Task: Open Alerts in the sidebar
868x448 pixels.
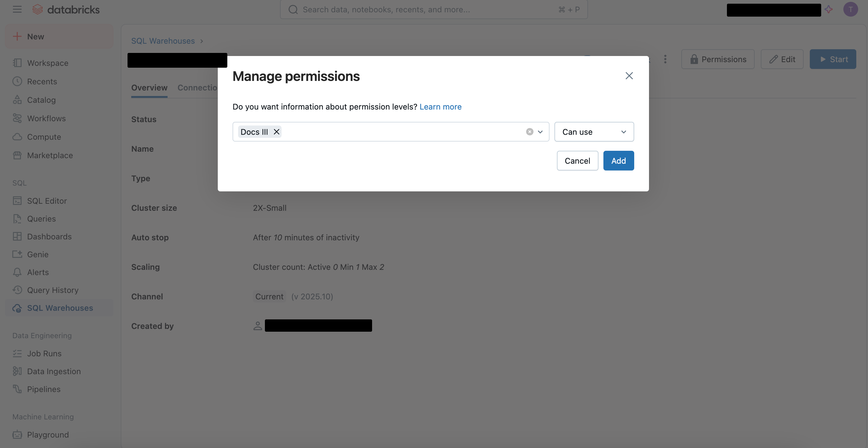Action: [59, 272]
